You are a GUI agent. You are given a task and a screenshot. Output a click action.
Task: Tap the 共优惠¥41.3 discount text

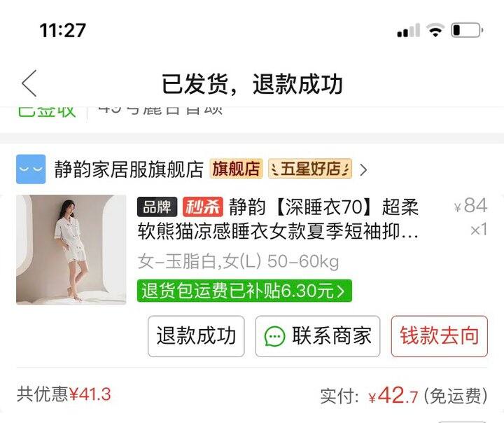click(x=64, y=394)
